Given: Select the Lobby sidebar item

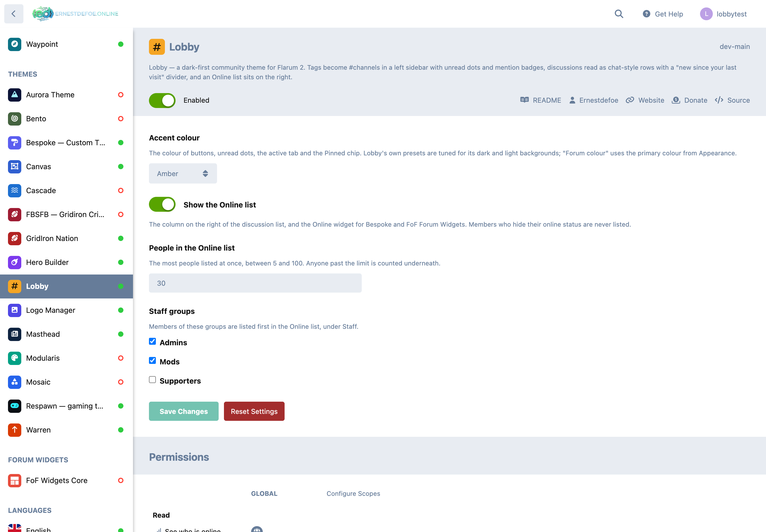Looking at the screenshot, I should tap(67, 286).
